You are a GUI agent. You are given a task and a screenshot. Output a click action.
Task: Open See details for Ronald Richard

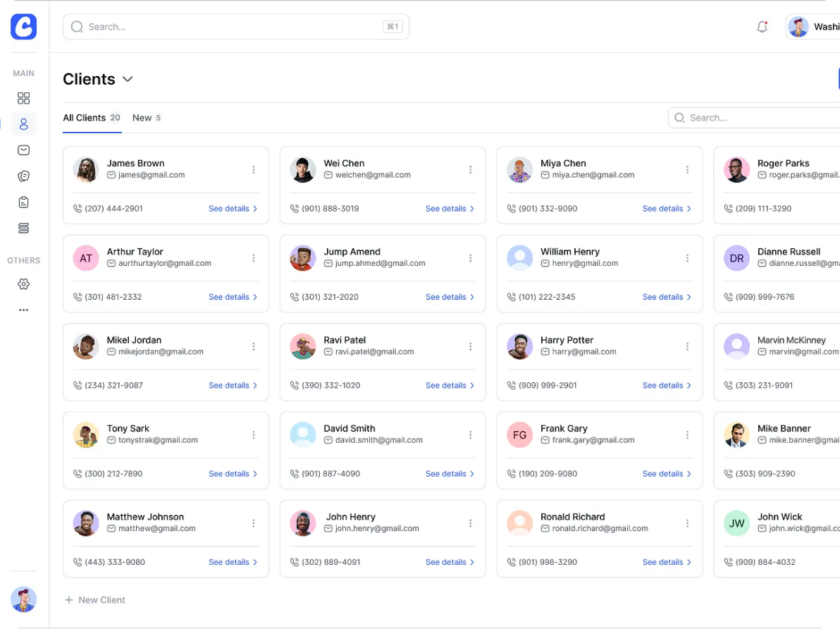[x=667, y=563]
